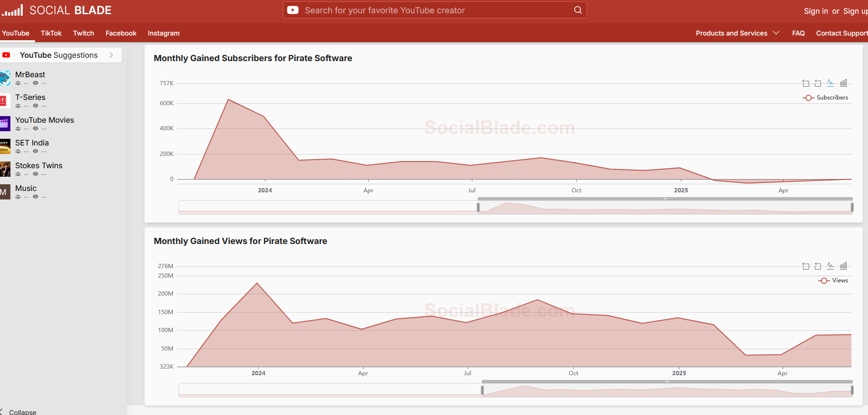The width and height of the screenshot is (868, 415).
Task: Open Contact Support link
Action: (x=842, y=33)
